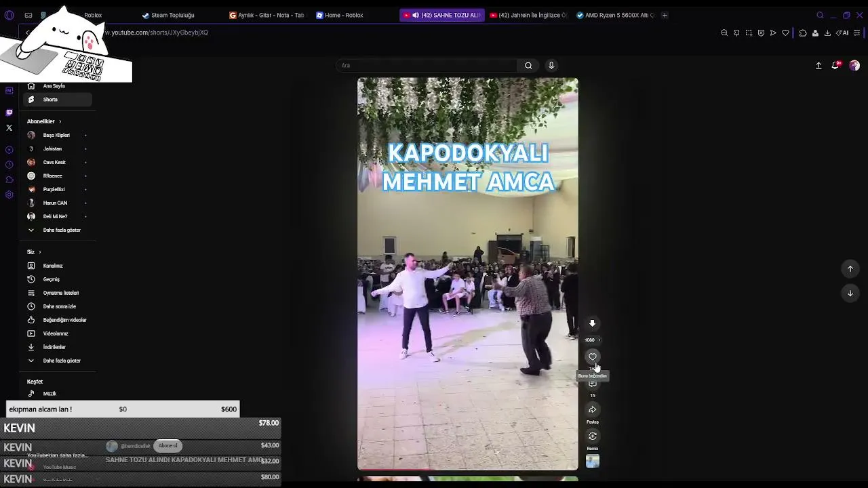Open X (Twitter) from the browser sidebar

click(9, 127)
